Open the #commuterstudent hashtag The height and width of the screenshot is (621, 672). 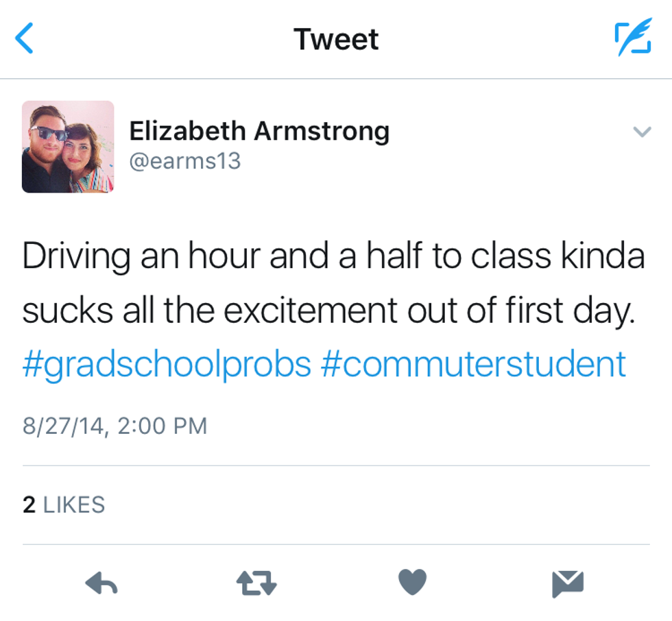473,364
